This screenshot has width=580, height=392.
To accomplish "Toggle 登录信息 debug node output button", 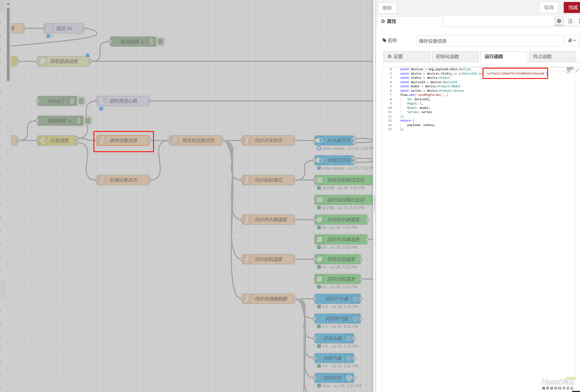I will pyautogui.click(x=161, y=41).
